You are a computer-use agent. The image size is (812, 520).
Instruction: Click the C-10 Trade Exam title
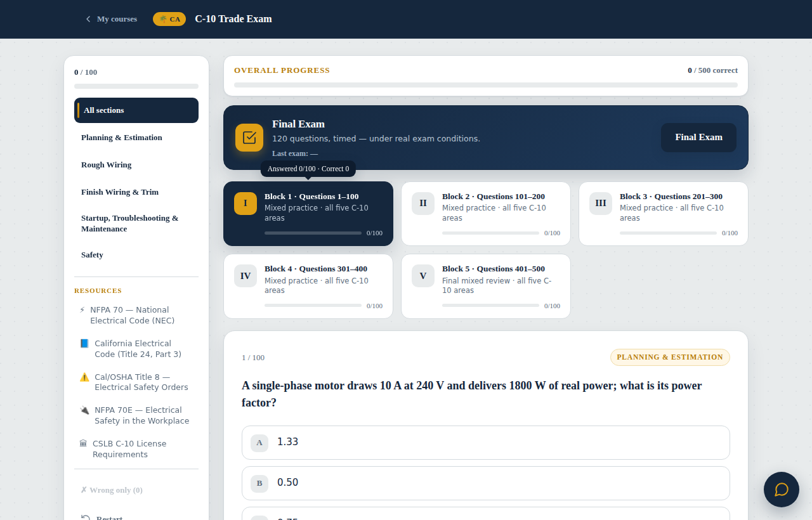pos(233,19)
